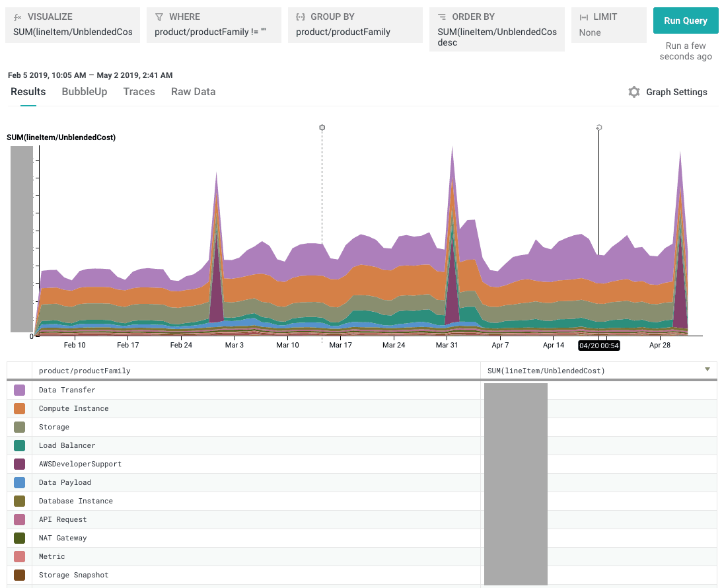Select the Raw Data tab

[x=193, y=92]
